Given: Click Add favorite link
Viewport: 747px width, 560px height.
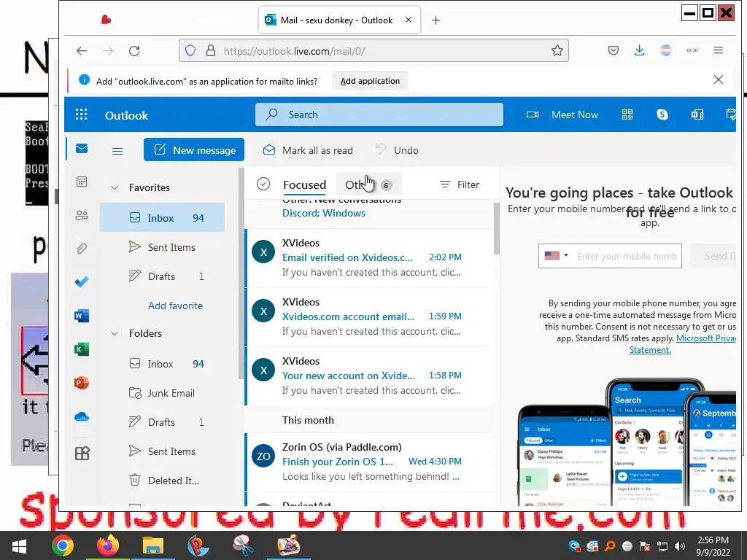Looking at the screenshot, I should pos(175,306).
